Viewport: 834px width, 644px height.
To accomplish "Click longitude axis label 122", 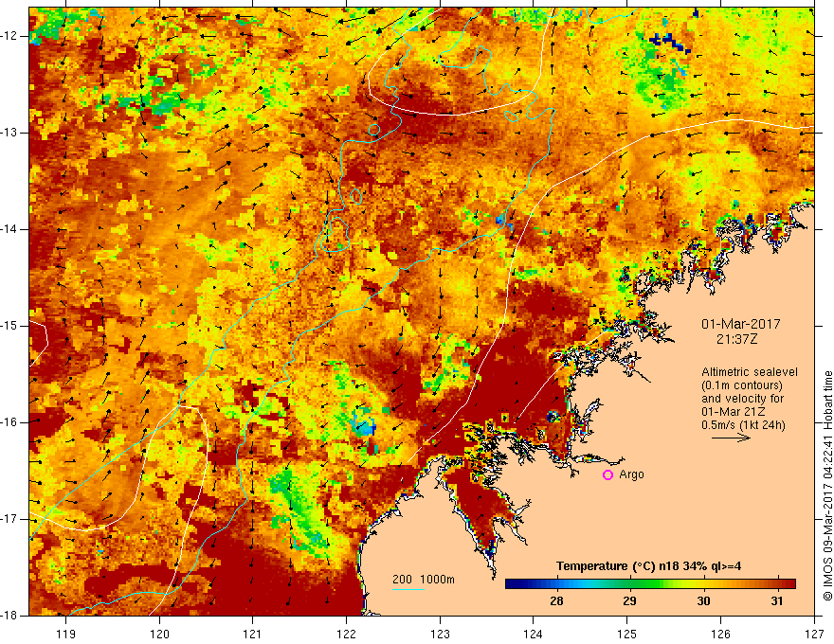I will (346, 634).
